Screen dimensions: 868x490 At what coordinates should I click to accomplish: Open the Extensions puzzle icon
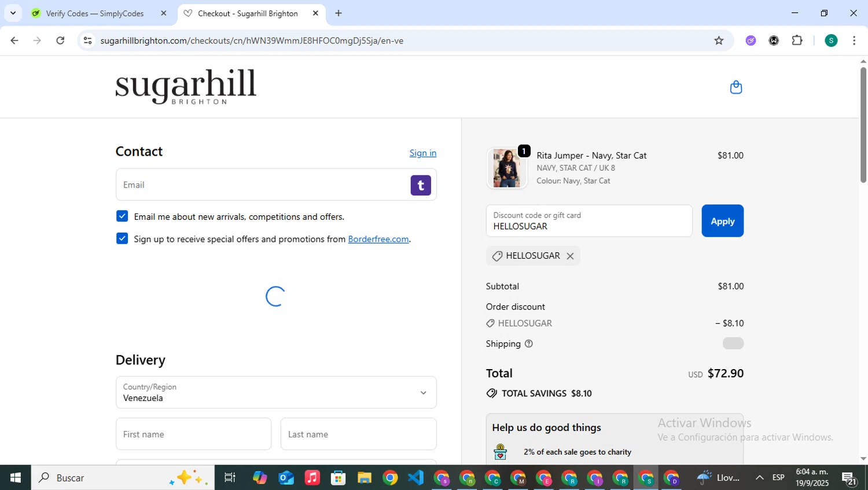point(797,40)
